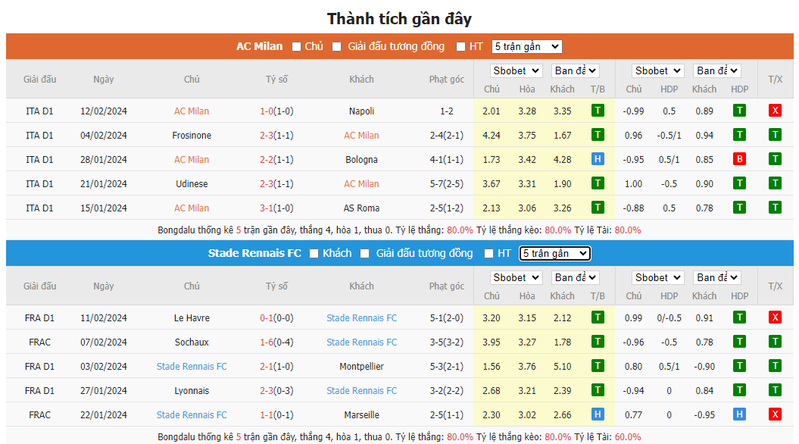Viewport: 799px width, 444px height.
Task: Click Marseille team name in 22/01/2024 row
Action: pos(362,415)
